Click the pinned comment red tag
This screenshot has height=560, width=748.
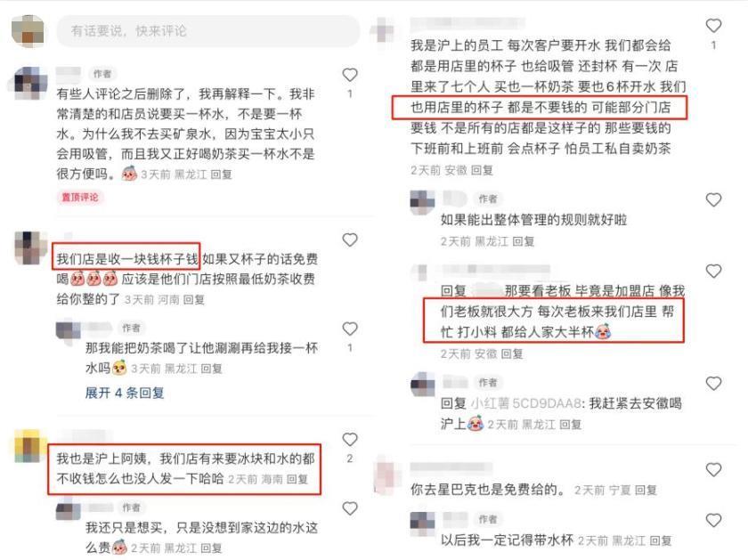click(79, 198)
